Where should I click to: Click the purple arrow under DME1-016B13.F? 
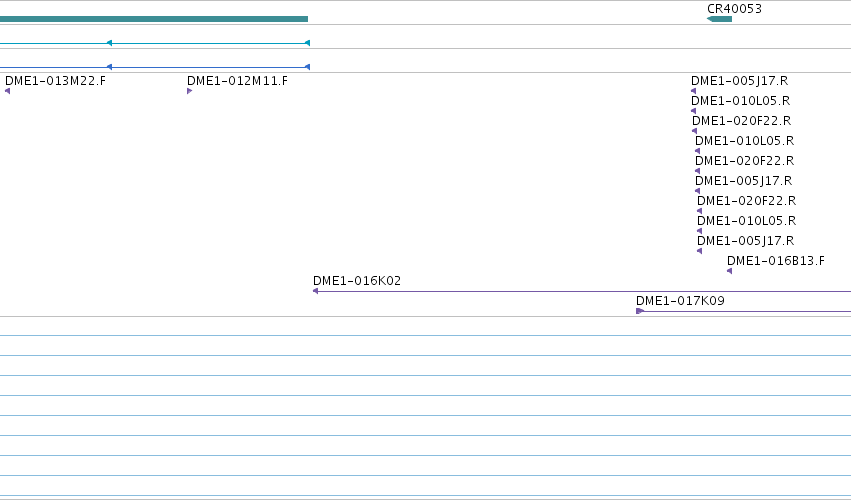(729, 271)
